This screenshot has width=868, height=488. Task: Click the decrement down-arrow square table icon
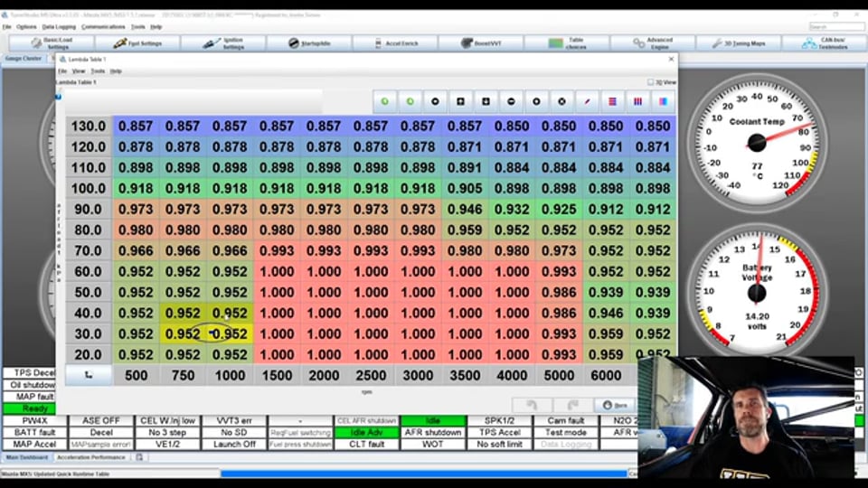click(486, 102)
